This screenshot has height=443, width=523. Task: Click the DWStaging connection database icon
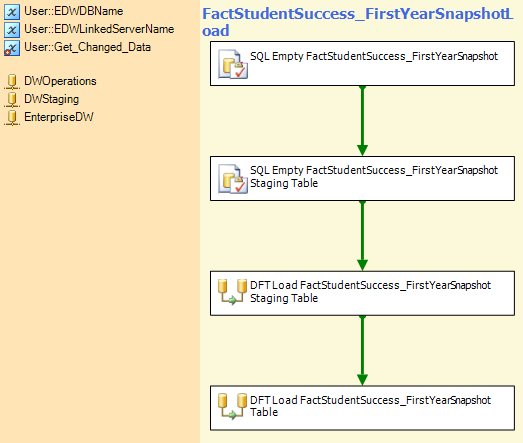pos(12,100)
